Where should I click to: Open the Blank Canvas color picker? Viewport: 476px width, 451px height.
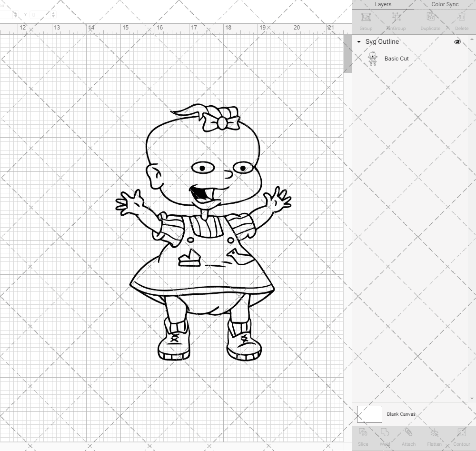pyautogui.click(x=369, y=414)
